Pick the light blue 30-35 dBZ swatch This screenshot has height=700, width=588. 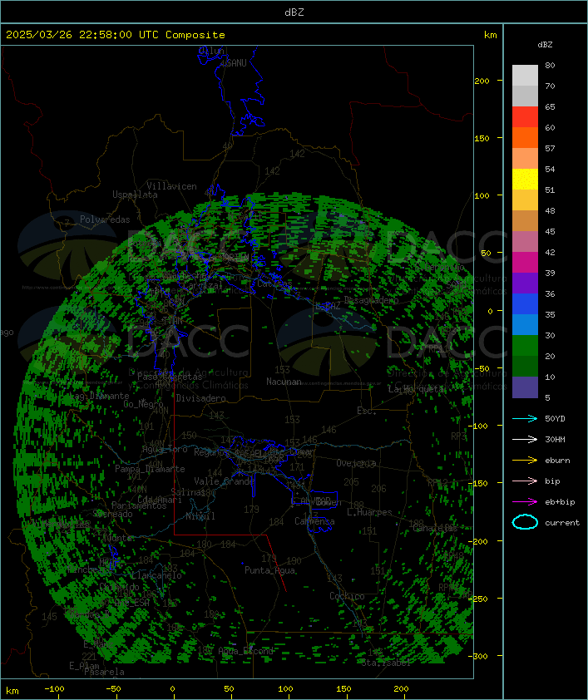[x=525, y=324]
